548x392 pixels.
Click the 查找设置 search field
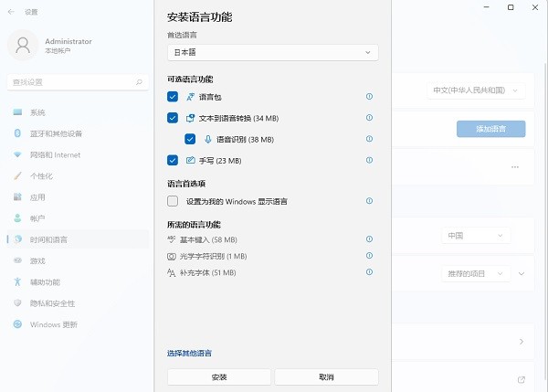tap(78, 82)
